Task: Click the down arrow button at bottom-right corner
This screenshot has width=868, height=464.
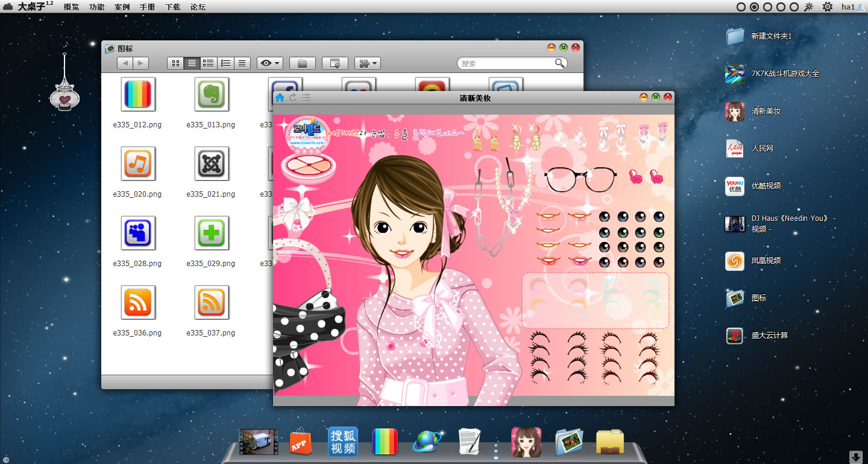Action: pos(855,457)
